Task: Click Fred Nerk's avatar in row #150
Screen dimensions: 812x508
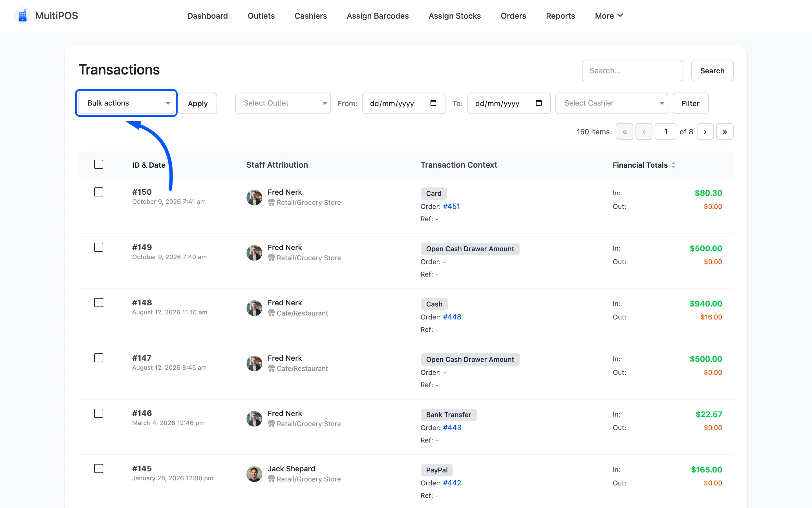Action: click(x=254, y=198)
